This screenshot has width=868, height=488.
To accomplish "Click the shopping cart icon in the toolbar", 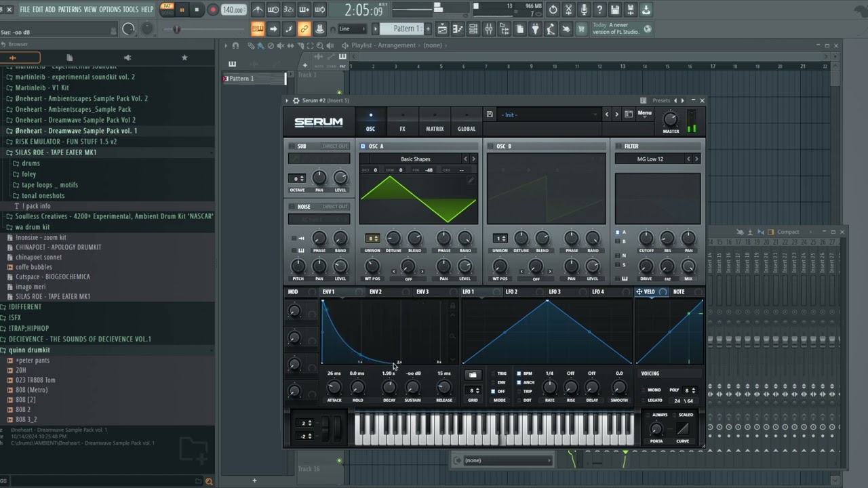I will [x=581, y=28].
